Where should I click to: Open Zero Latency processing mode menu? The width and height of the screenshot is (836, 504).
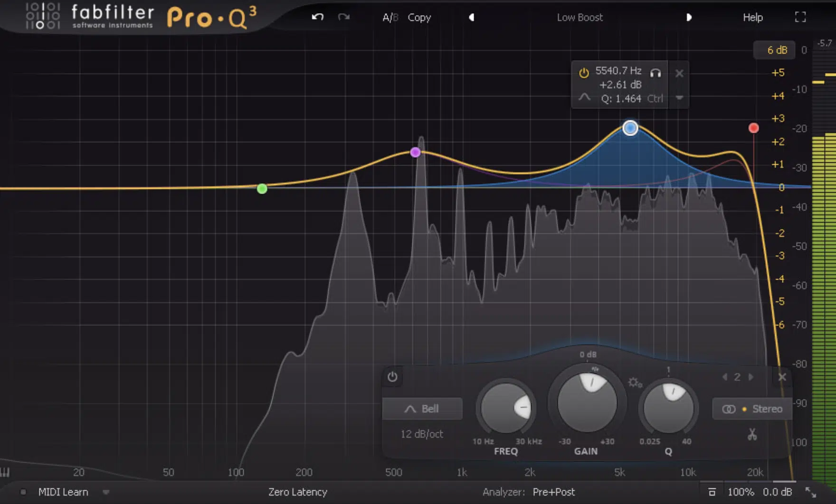(298, 492)
